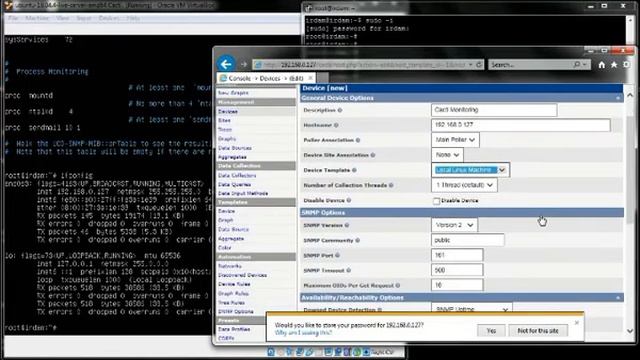Click the Device Site Association help icon
This screenshot has height=360, width=640.
tap(373, 155)
